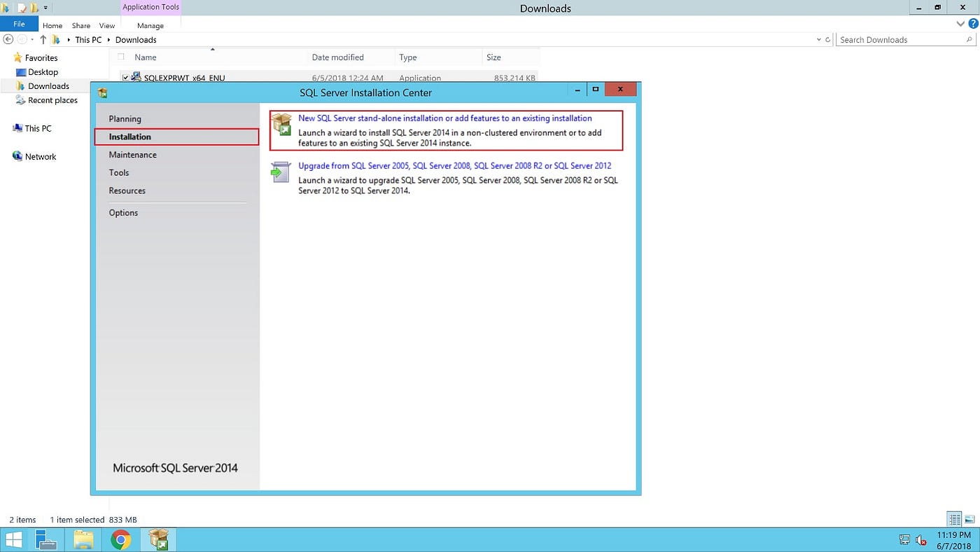Open the Manage ribbon tab
Image resolution: width=980 pixels, height=552 pixels.
tap(150, 25)
